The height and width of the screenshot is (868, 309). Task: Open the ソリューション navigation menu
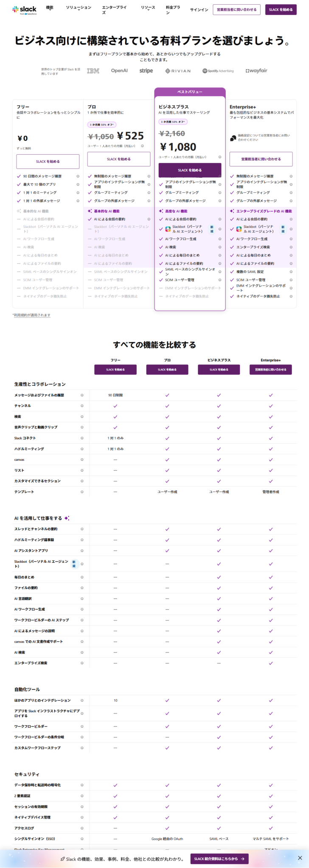(79, 8)
